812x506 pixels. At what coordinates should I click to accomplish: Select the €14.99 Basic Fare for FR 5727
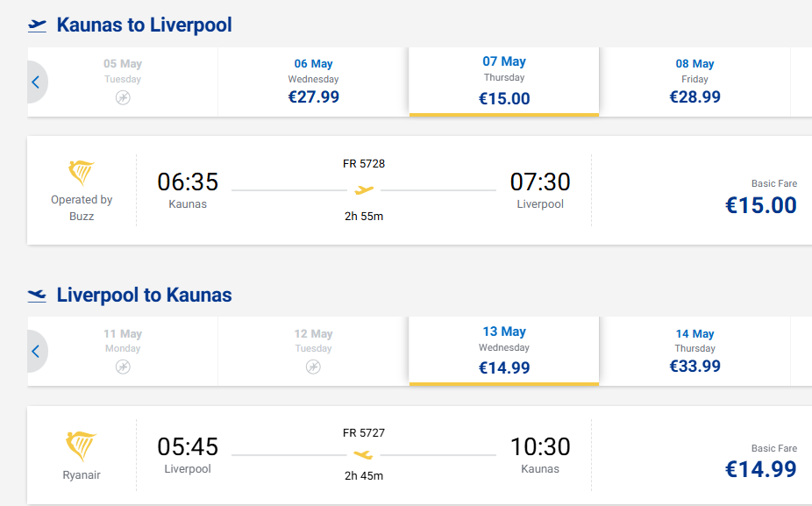(x=760, y=469)
